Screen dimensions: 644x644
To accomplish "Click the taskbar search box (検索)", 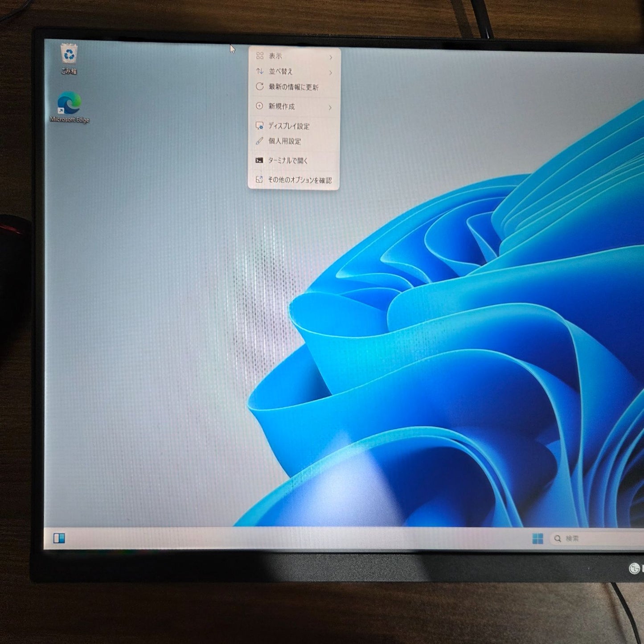I will tap(596, 539).
